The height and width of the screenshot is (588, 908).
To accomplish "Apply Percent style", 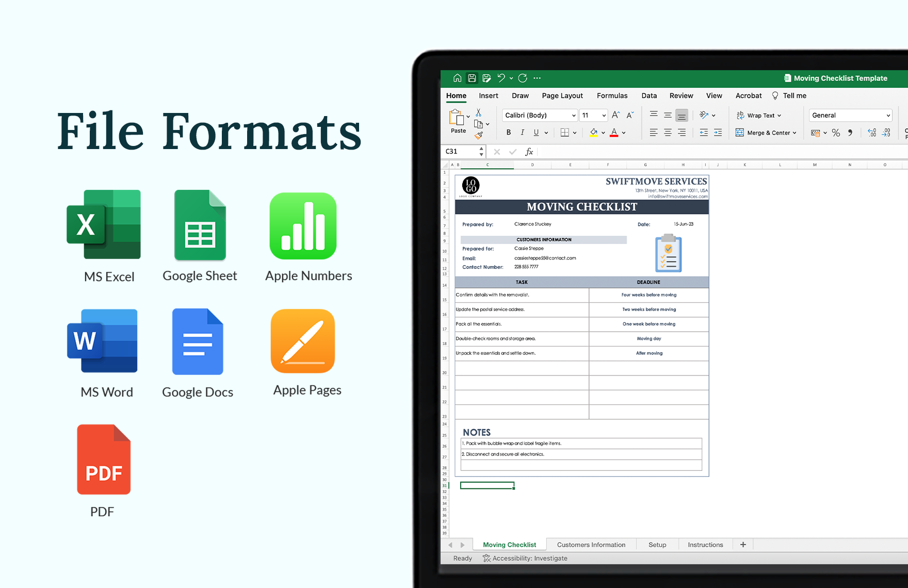I will coord(836,133).
